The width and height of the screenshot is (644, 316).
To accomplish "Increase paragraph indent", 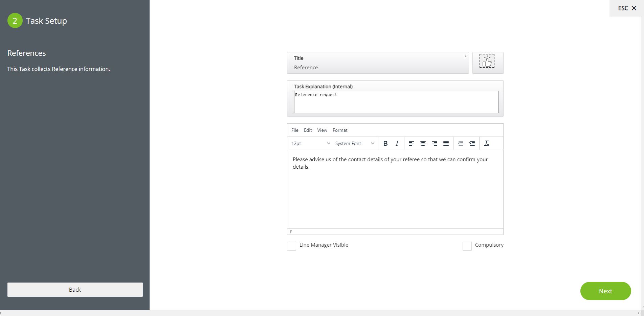I will click(x=472, y=143).
